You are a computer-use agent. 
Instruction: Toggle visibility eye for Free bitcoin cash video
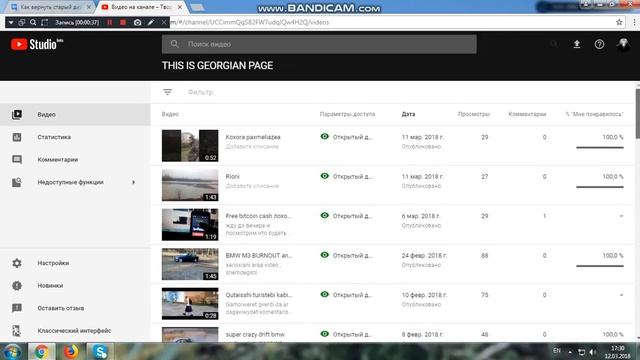324,216
